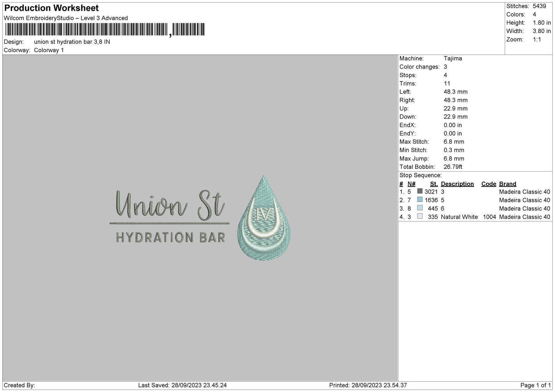Viewport: 555px width, 392px height.
Task: Click the water drop embroidery graphic
Action: pos(264,218)
